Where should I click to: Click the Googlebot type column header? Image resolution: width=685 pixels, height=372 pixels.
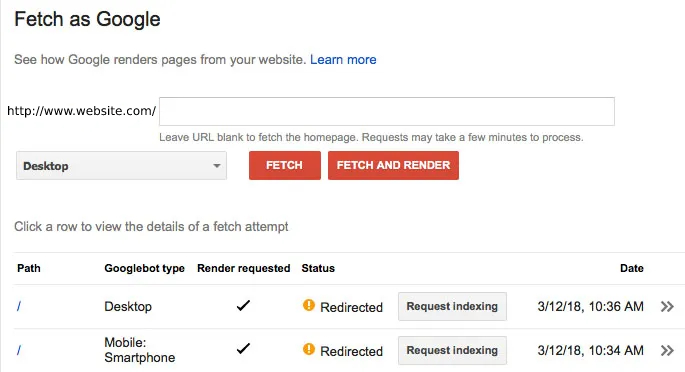(144, 268)
